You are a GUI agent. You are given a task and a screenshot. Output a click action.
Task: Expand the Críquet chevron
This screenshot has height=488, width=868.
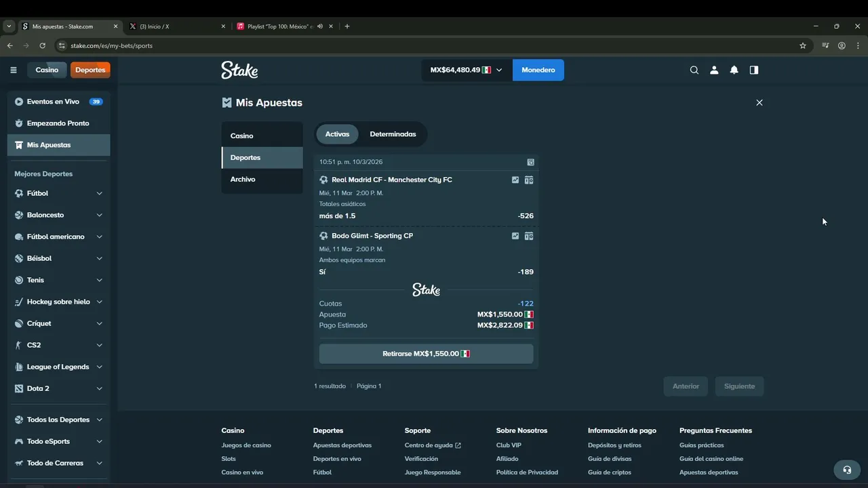click(99, 323)
